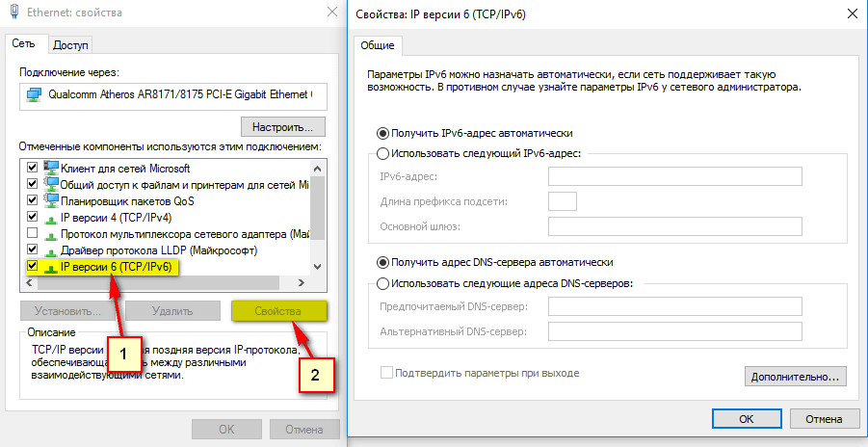868x447 pixels.
Task: Click the IP version 4 protocol icon
Action: [x=51, y=219]
